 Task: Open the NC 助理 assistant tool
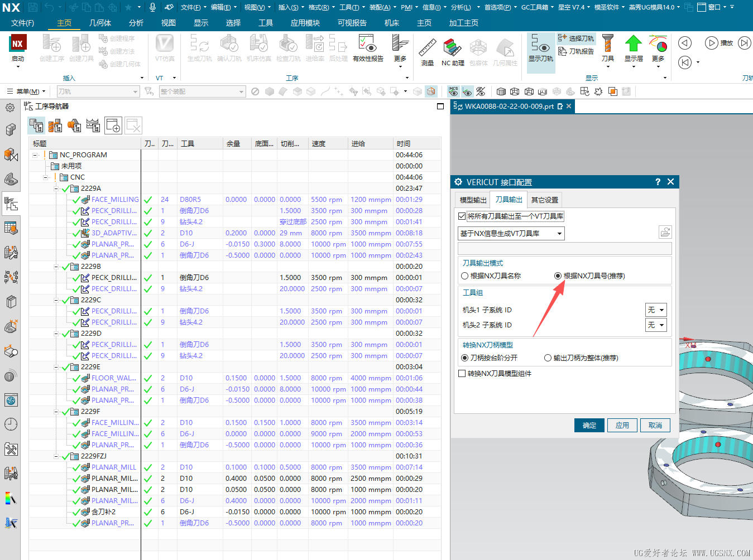452,49
